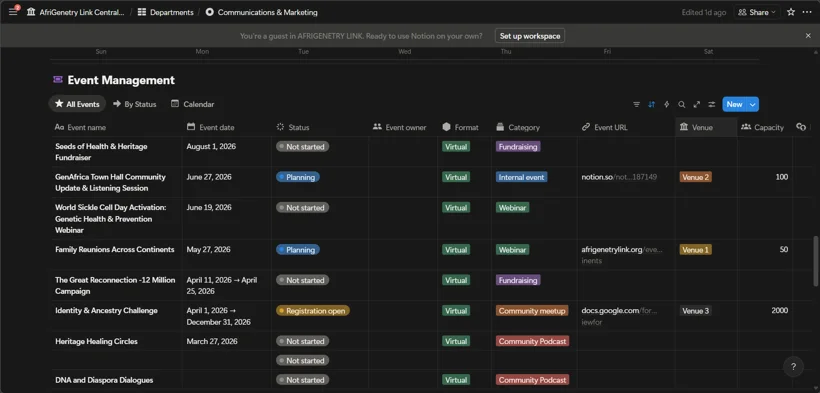Change the Registration open status tag
820x393 pixels.
point(313,311)
